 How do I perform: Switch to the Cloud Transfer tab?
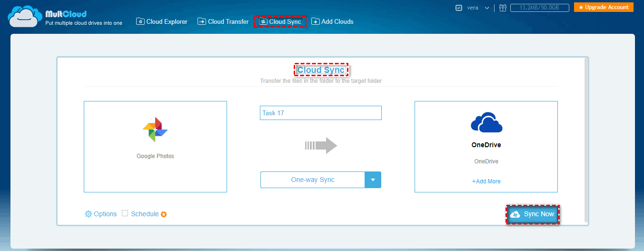[223, 21]
